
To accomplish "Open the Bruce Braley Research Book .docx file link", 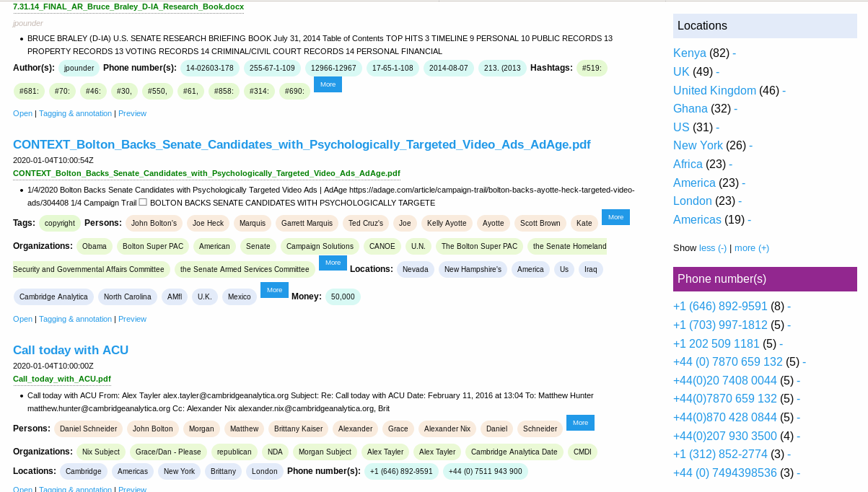I will pyautogui.click(x=128, y=7).
